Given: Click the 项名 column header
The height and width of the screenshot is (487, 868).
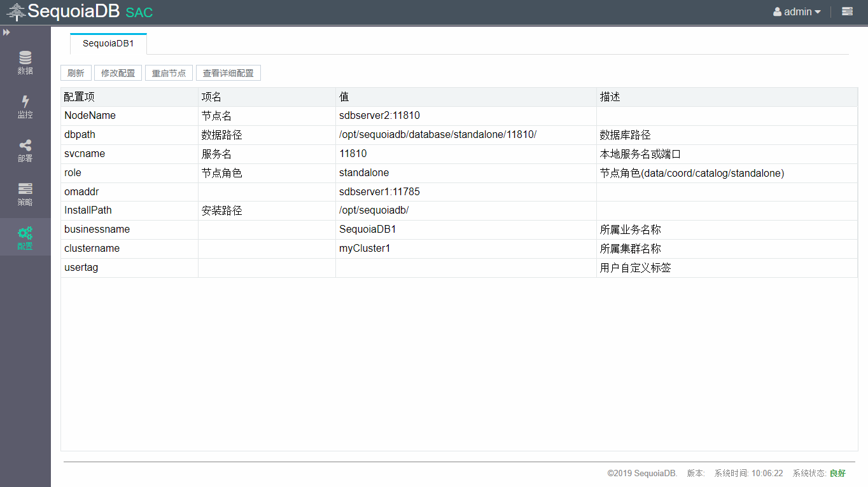Looking at the screenshot, I should 267,97.
